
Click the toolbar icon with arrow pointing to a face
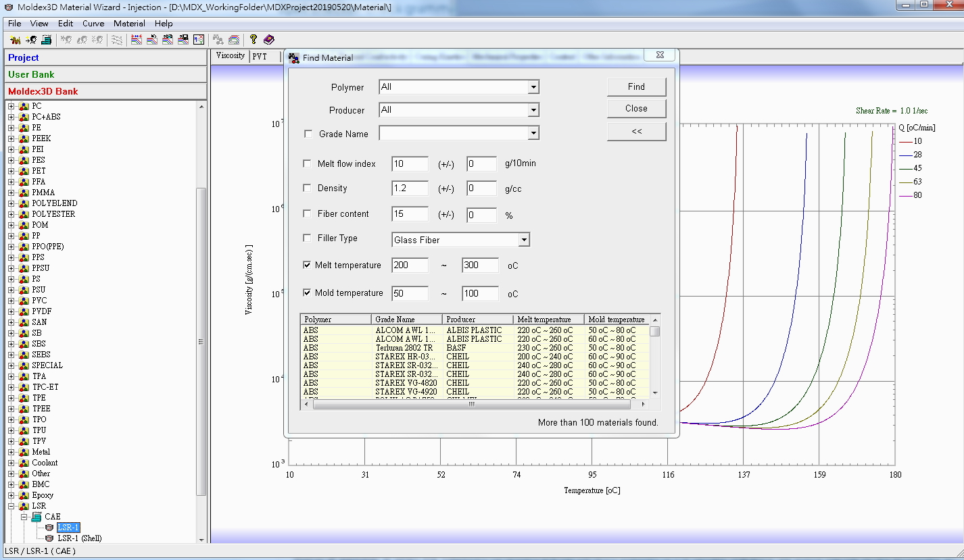30,40
